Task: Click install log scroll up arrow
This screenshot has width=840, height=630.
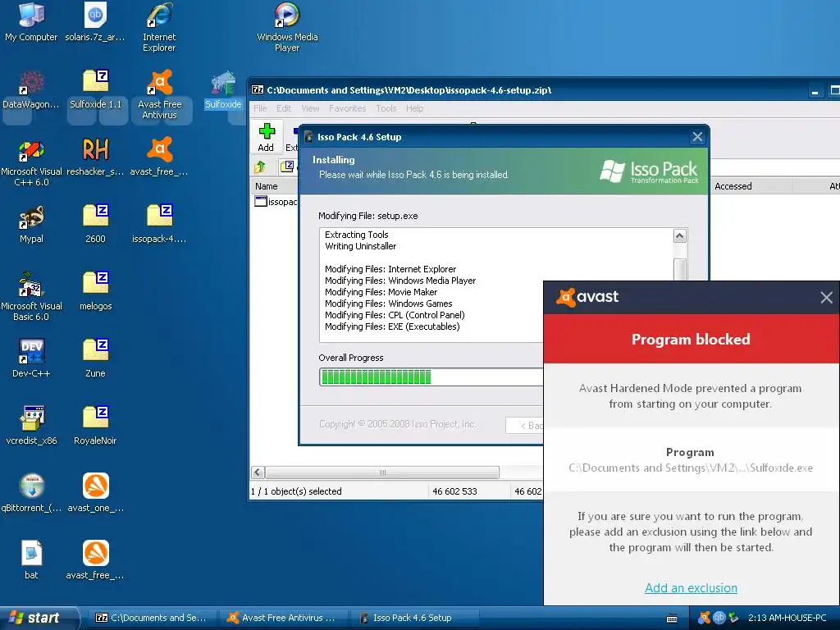Action: 680,235
